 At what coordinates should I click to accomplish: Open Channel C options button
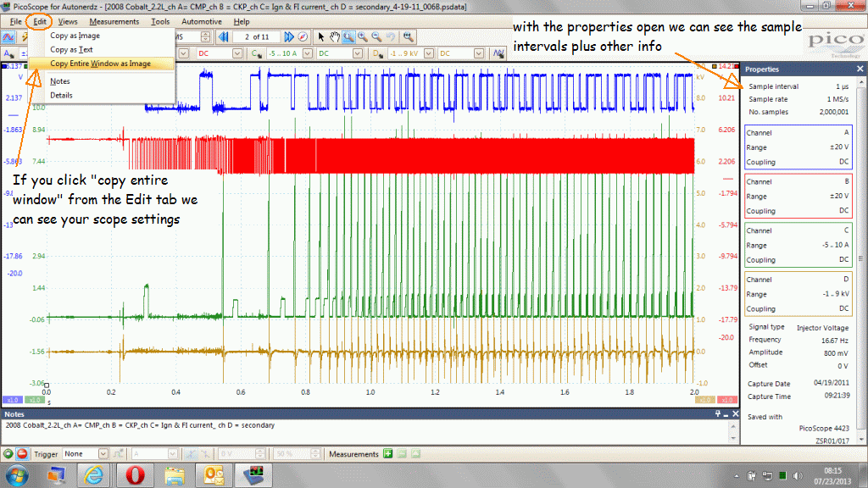256,53
